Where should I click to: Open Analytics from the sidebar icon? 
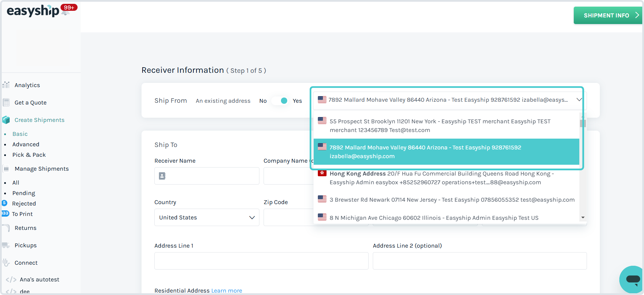click(6, 85)
